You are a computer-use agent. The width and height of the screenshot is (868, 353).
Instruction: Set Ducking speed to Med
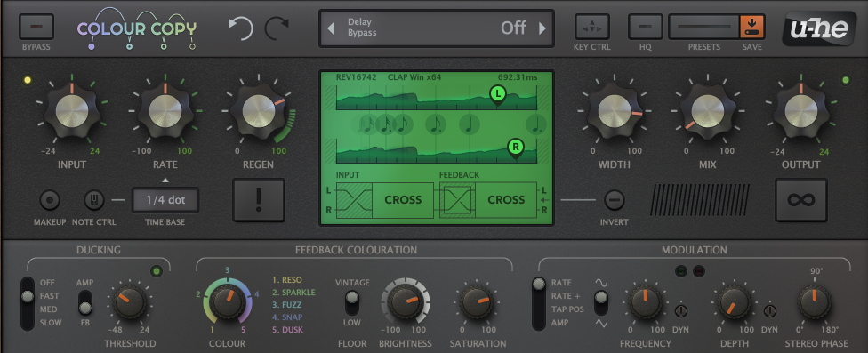pyautogui.click(x=48, y=309)
